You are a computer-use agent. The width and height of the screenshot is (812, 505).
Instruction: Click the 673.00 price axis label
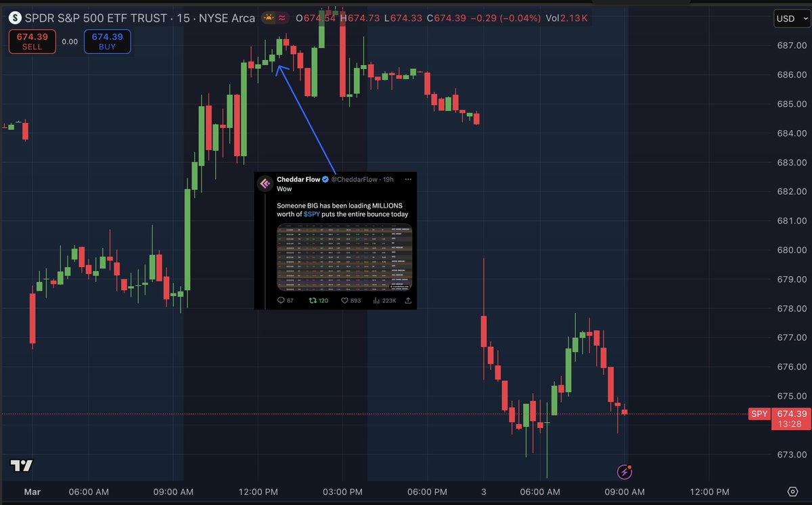790,454
